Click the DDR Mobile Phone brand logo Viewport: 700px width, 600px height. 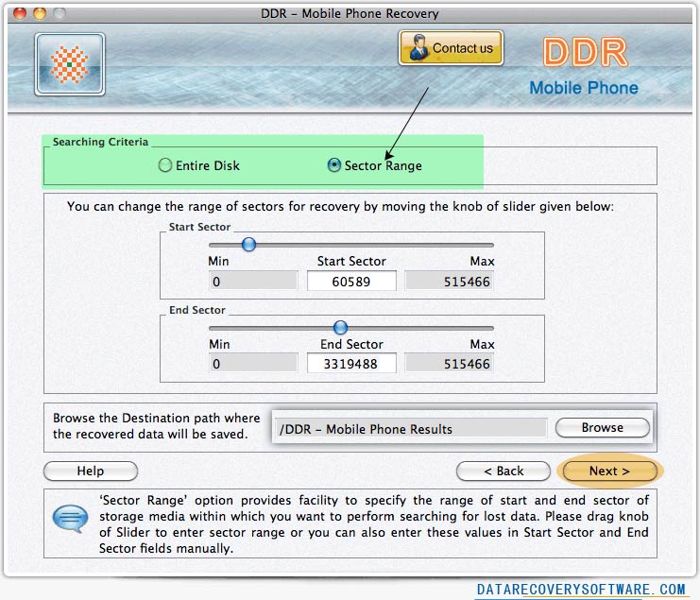tap(585, 66)
